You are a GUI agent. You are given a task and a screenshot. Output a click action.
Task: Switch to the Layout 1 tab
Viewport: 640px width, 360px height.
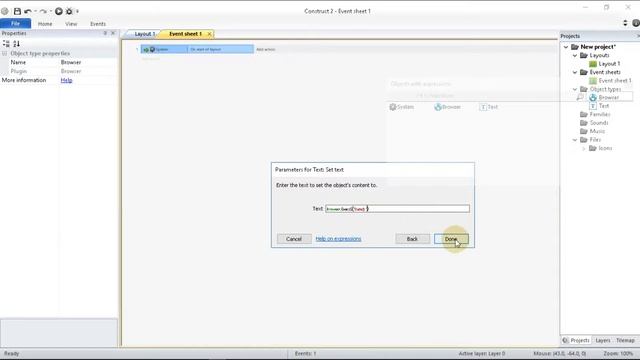[x=144, y=34]
